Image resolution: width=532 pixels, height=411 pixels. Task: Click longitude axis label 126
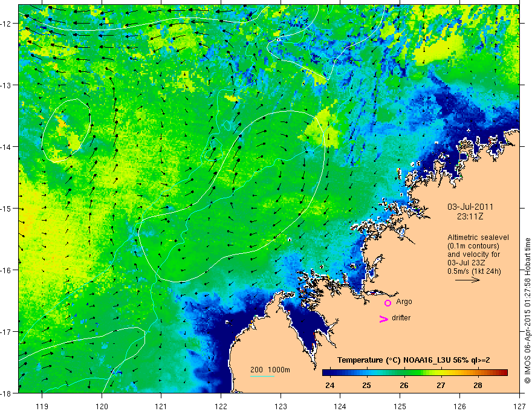coord(459,406)
